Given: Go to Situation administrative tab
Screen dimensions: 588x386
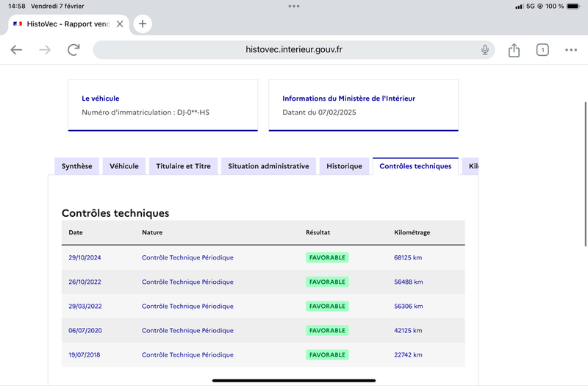Looking at the screenshot, I should pyautogui.click(x=268, y=166).
